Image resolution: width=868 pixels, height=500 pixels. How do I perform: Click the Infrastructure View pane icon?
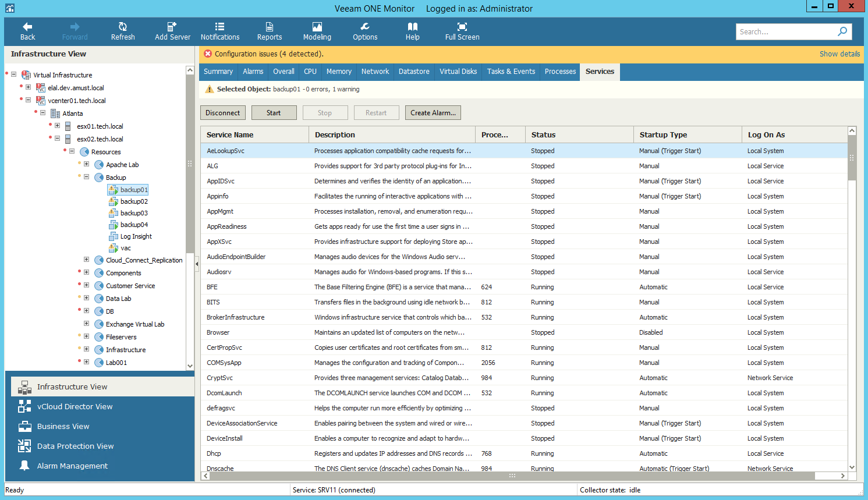24,386
